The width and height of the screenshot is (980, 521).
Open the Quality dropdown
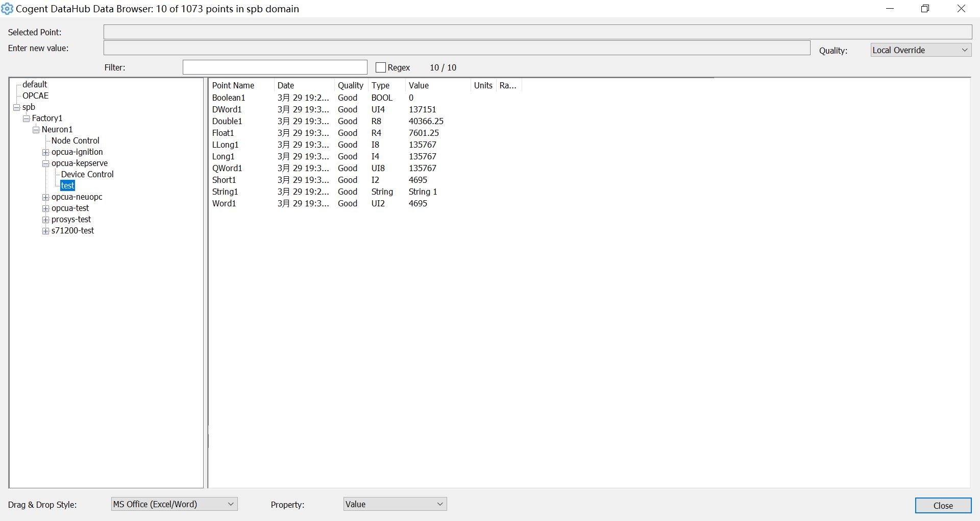click(x=920, y=50)
